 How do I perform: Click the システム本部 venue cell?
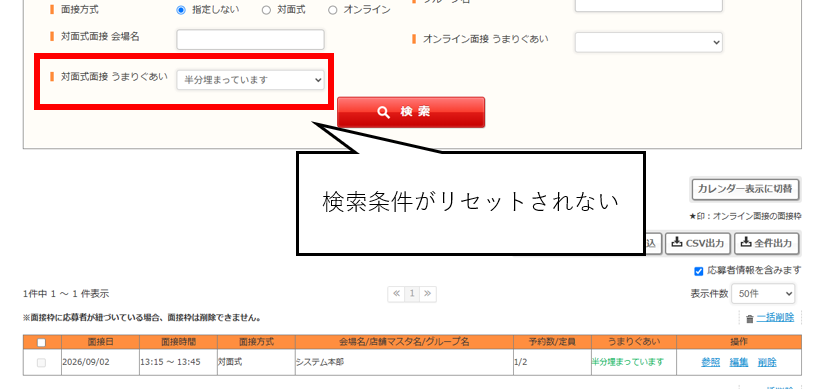coord(404,363)
